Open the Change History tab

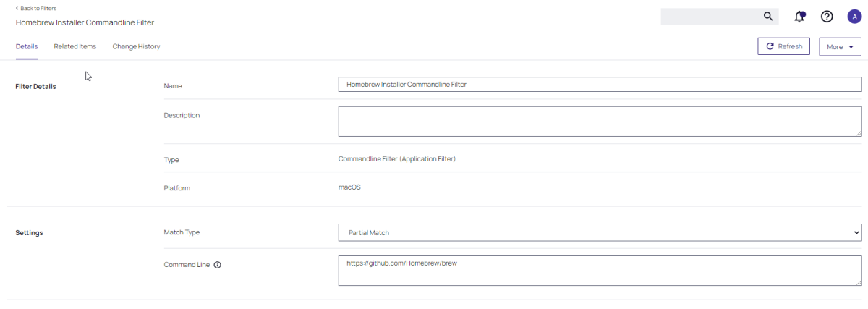click(136, 46)
